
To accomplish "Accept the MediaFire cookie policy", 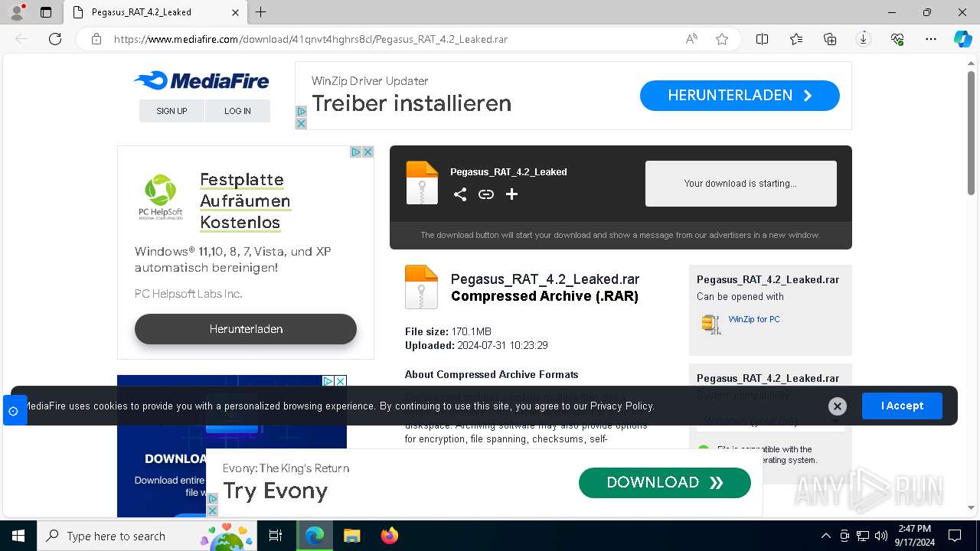I will (902, 406).
